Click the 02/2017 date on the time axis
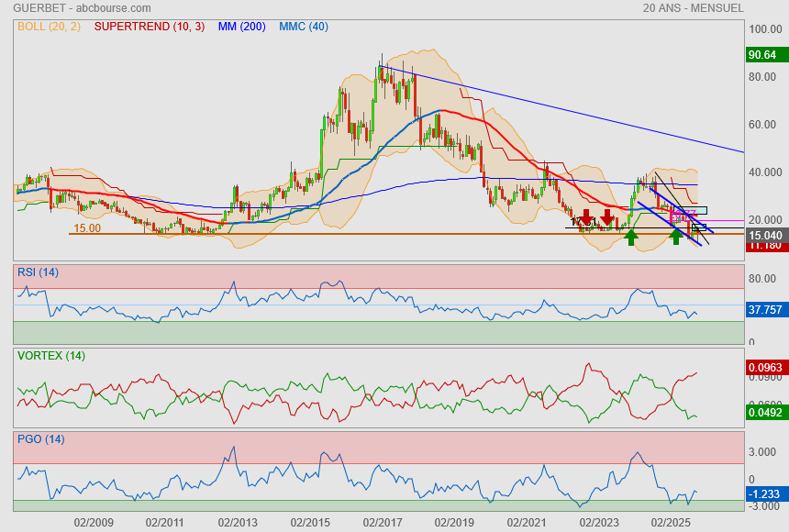The image size is (789, 532). pyautogui.click(x=383, y=522)
